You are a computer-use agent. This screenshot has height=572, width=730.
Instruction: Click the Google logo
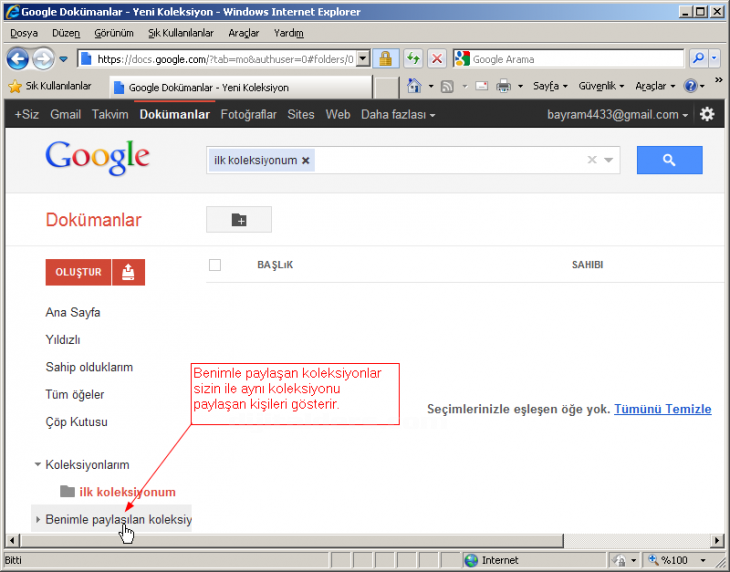tap(97, 157)
